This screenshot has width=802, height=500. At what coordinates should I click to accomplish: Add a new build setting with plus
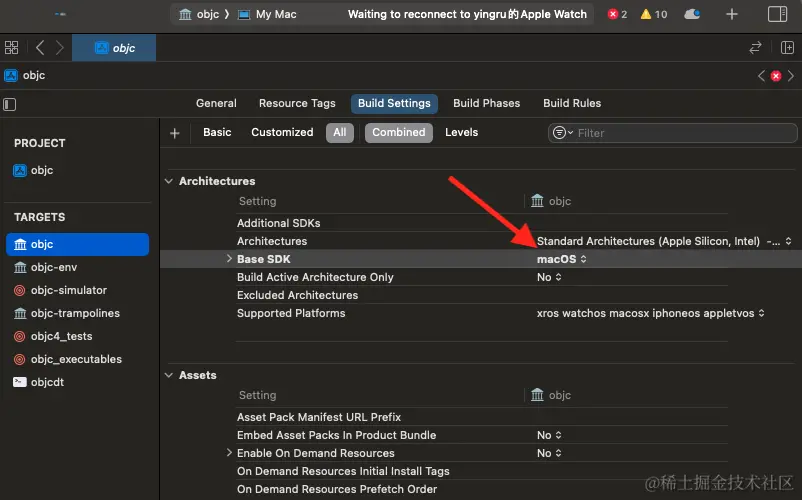click(174, 133)
